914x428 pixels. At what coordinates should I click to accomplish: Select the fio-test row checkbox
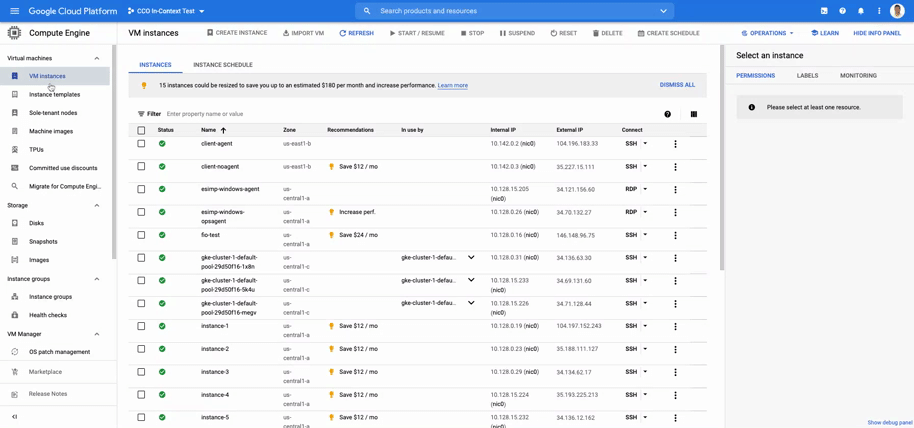pos(141,235)
